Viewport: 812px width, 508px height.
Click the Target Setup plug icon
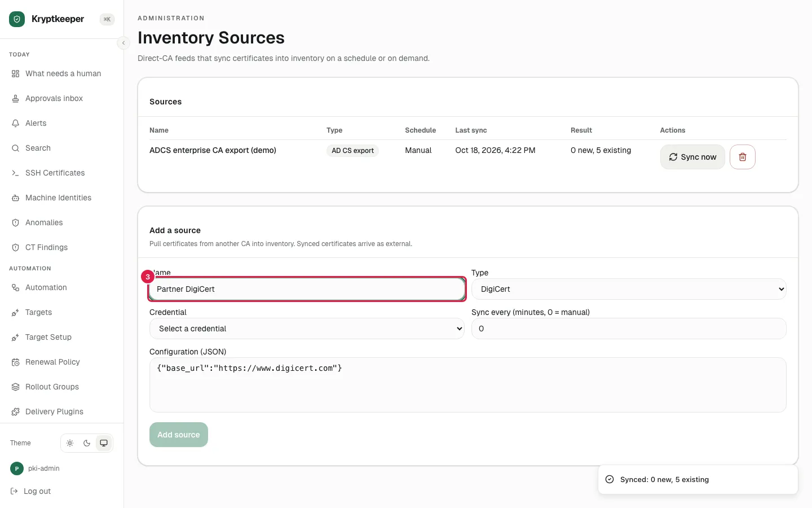[15, 337]
